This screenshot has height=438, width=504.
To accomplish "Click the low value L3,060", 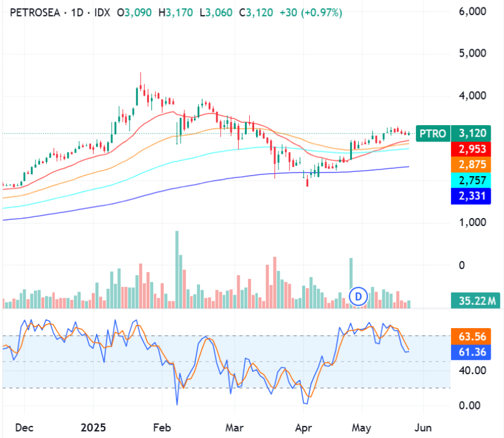I will (216, 13).
